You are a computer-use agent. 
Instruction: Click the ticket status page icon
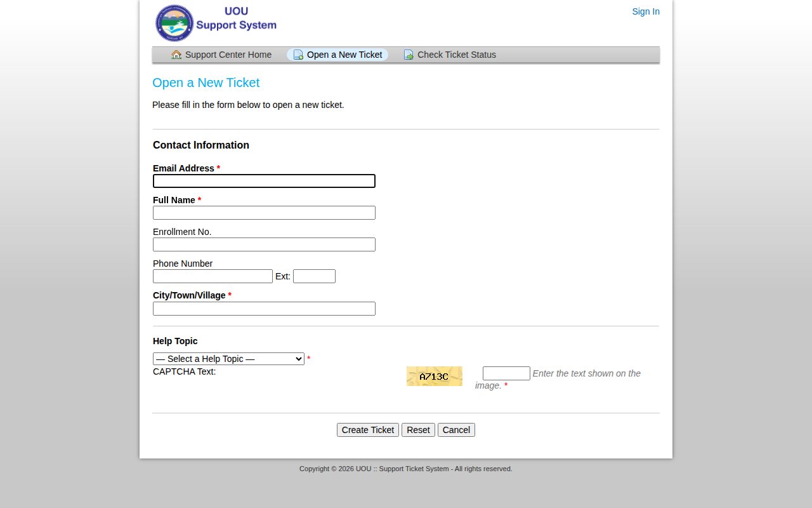409,55
